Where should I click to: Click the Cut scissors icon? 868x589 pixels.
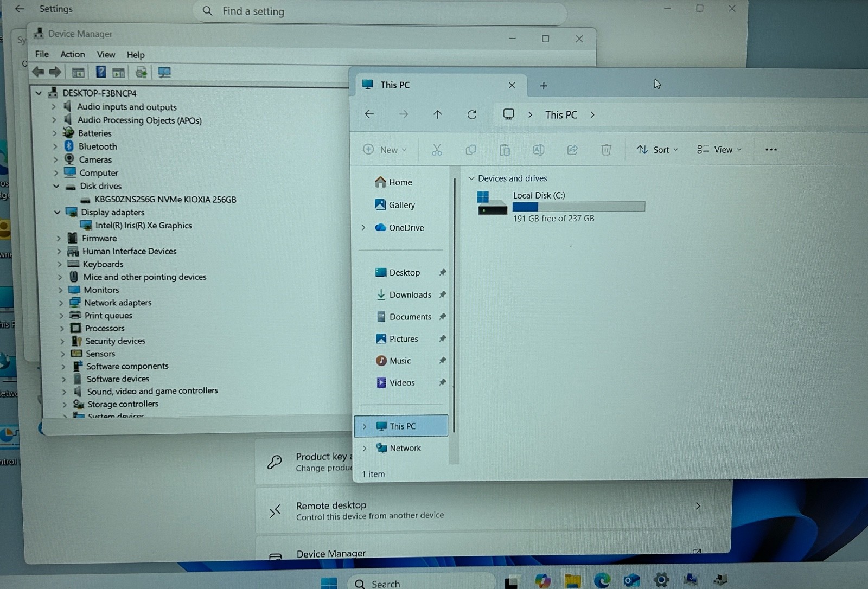(x=437, y=150)
